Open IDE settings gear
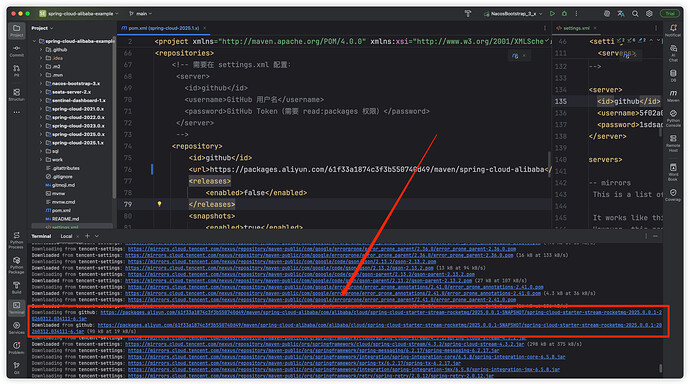The image size is (690, 384). (649, 14)
